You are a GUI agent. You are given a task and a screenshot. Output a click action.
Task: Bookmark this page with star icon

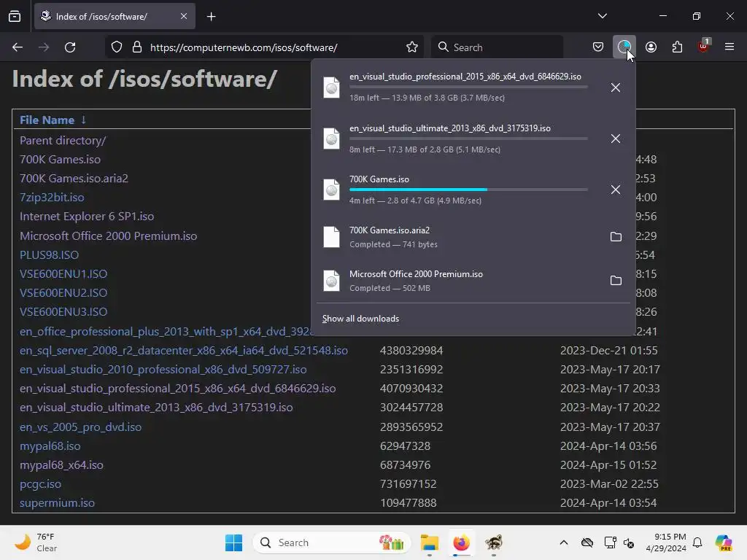pos(412,47)
